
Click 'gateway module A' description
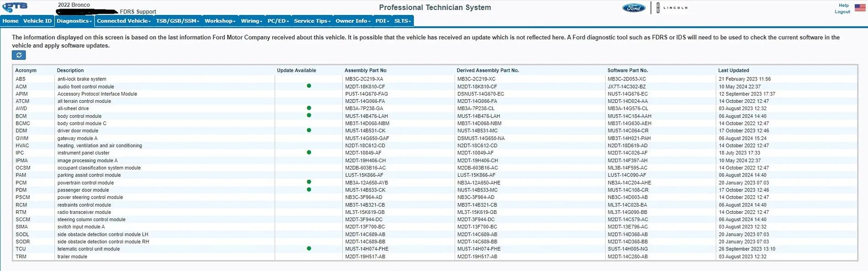[x=77, y=138]
